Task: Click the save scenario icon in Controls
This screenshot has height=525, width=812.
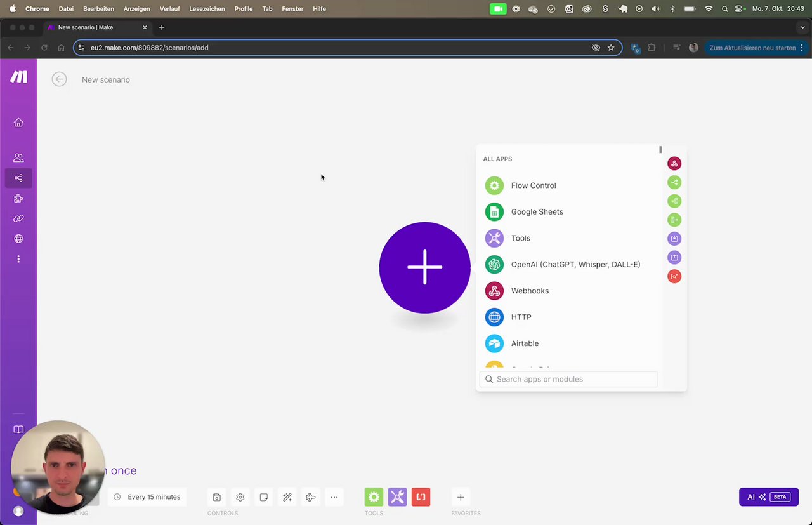Action: click(x=216, y=497)
